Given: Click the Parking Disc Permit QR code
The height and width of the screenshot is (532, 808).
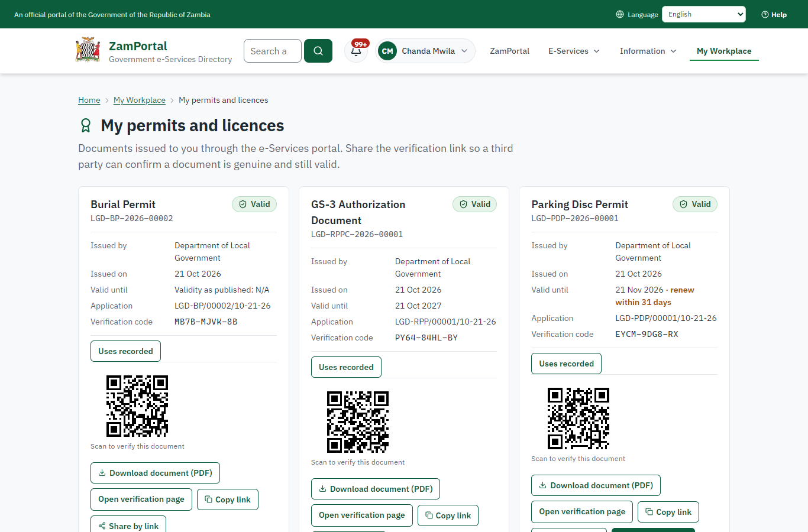Looking at the screenshot, I should click(578, 419).
